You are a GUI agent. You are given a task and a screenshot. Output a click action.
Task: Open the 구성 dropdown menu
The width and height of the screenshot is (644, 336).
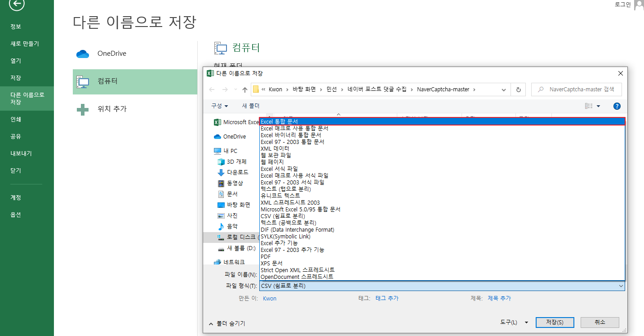coord(220,106)
